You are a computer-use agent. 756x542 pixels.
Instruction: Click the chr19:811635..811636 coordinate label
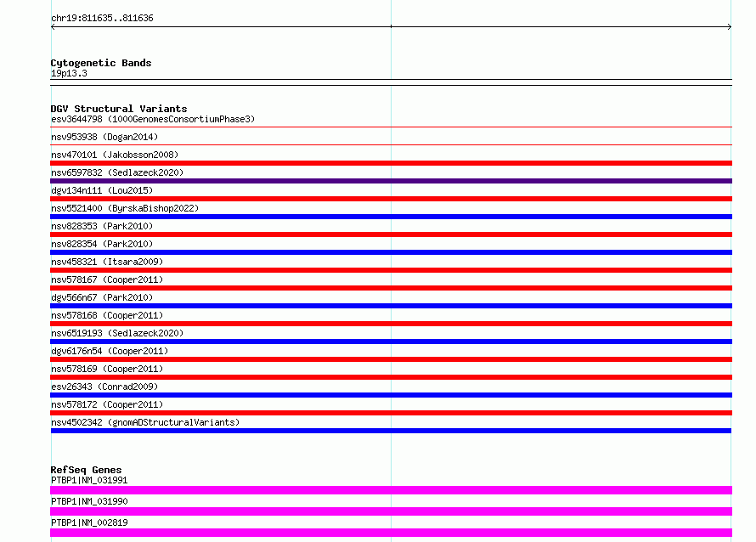102,19
